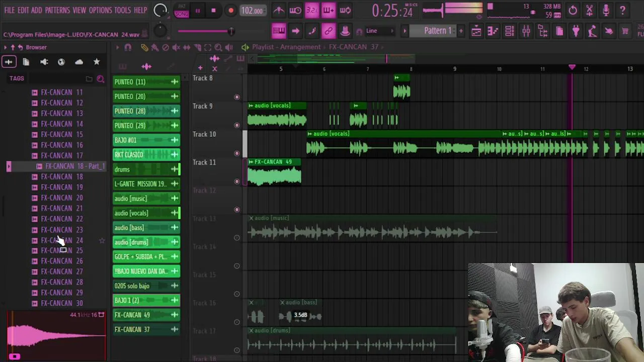The width and height of the screenshot is (644, 362).
Task: Expand the pattern arrow left of Pattern 1
Action: point(405,31)
